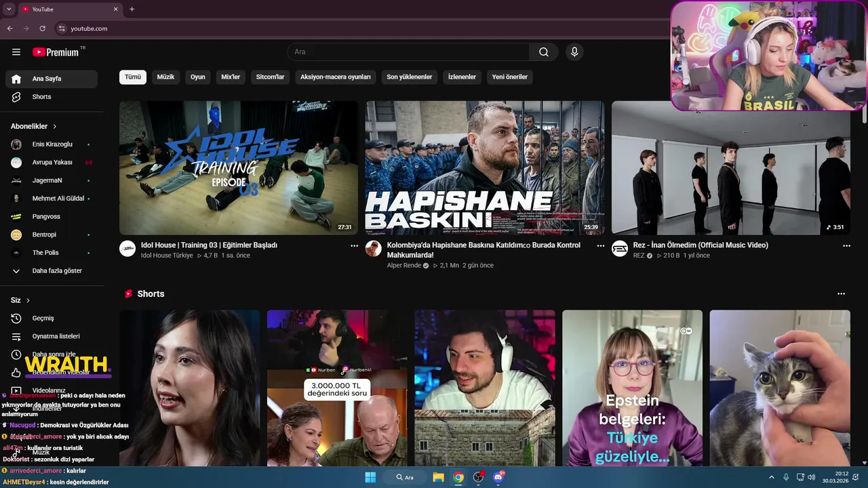Screen dimensions: 868x488
Task: Open Shorts from the sidebar
Action: pyautogui.click(x=52, y=97)
